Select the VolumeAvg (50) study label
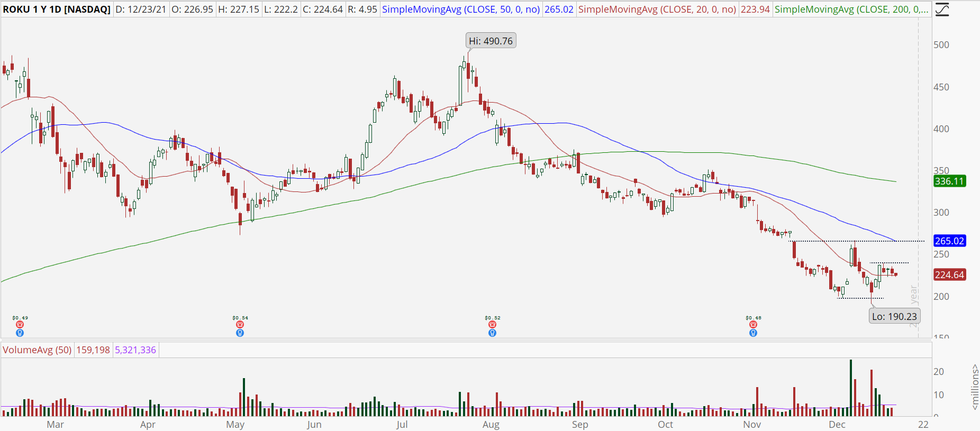Viewport: 980px width, 431px height. click(37, 350)
